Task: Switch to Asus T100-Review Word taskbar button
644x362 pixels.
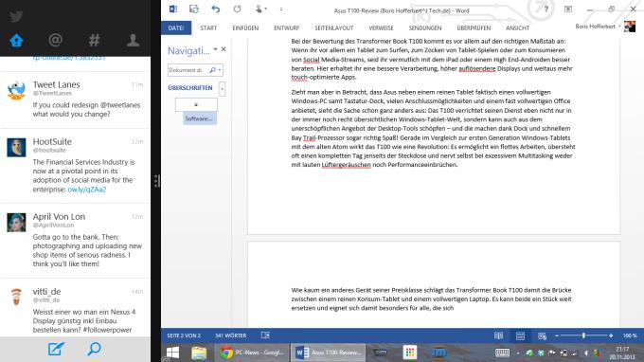Action: tap(329, 353)
